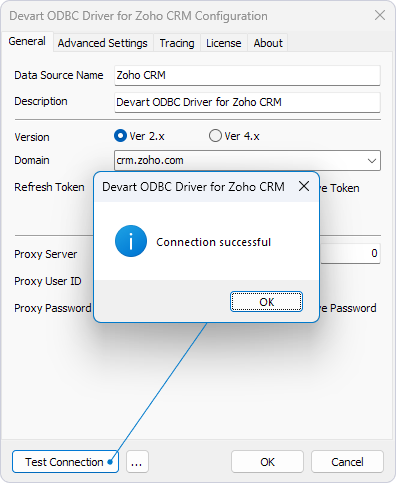Switch to the License tab
396x483 pixels.
[224, 43]
